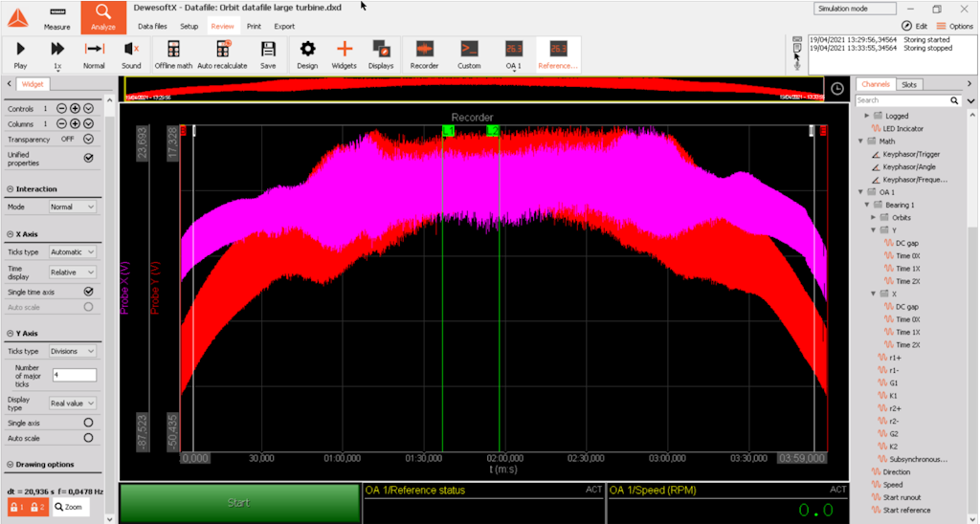Select the Analyze mode button

(x=103, y=17)
